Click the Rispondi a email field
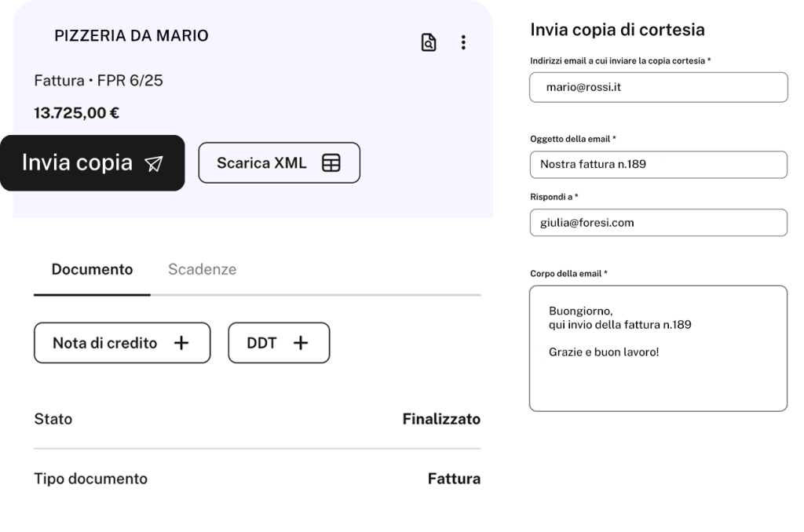This screenshot has height=532, width=804. [659, 222]
